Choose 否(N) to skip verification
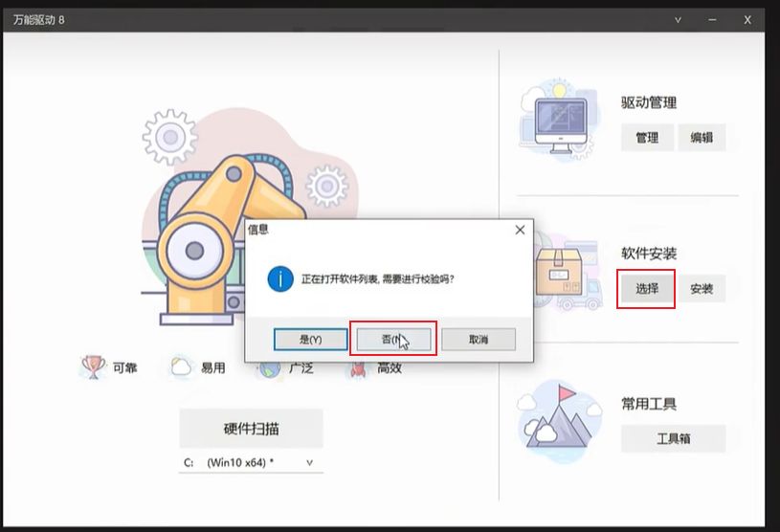 pyautogui.click(x=393, y=340)
